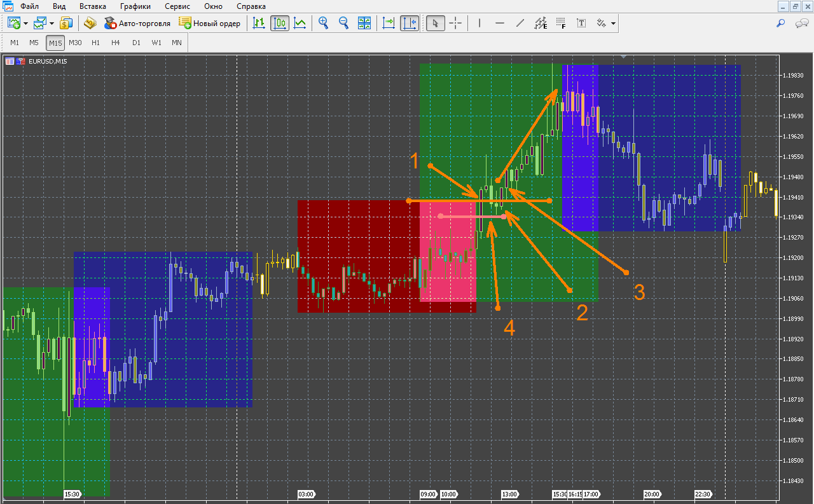Select the Fibonacci retracement tool

560,24
